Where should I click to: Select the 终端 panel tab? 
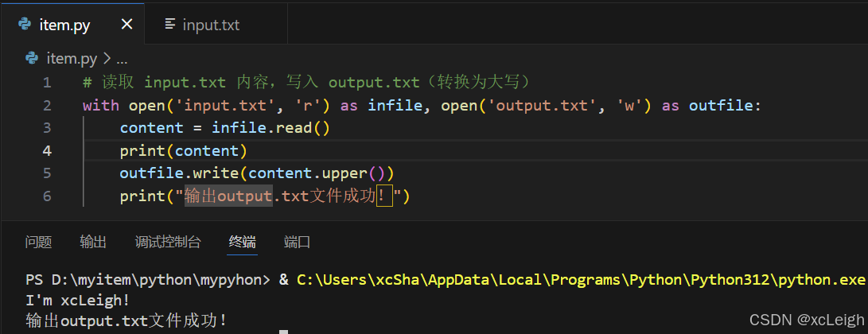tap(243, 243)
